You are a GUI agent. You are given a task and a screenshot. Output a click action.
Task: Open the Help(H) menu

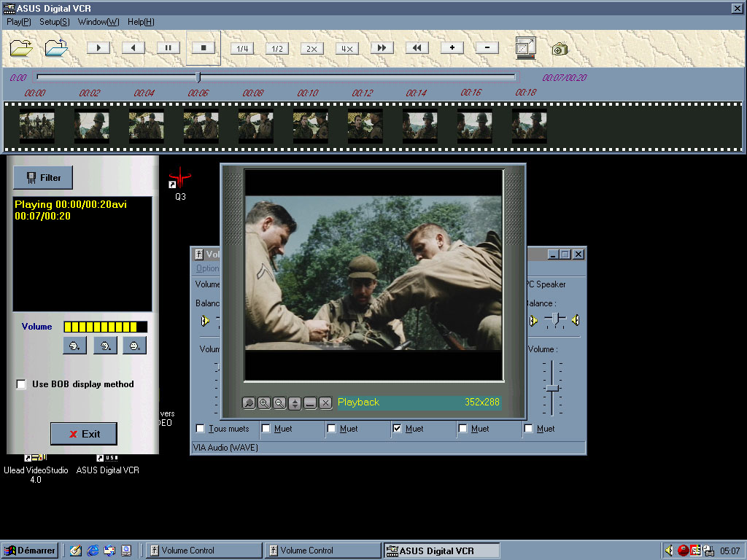pos(141,22)
